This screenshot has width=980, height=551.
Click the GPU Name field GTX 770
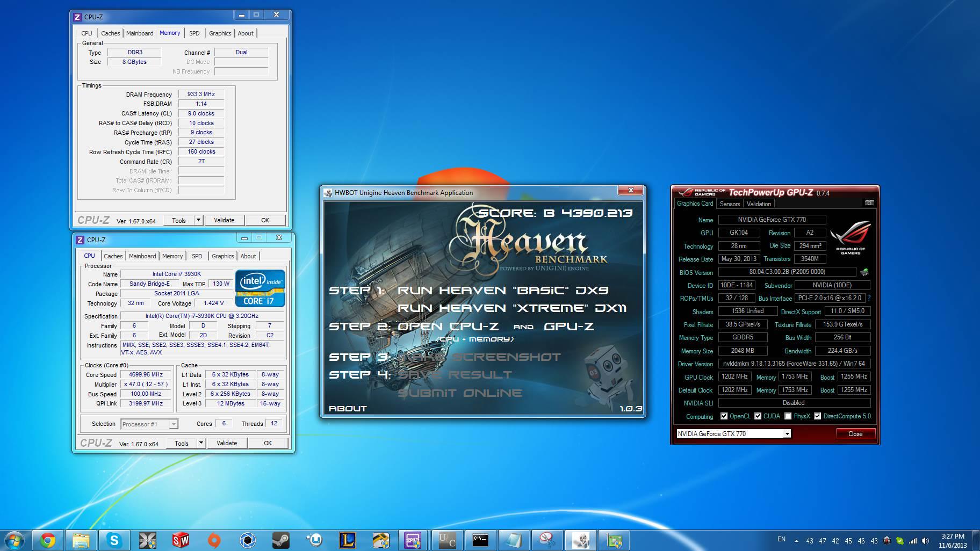772,219
